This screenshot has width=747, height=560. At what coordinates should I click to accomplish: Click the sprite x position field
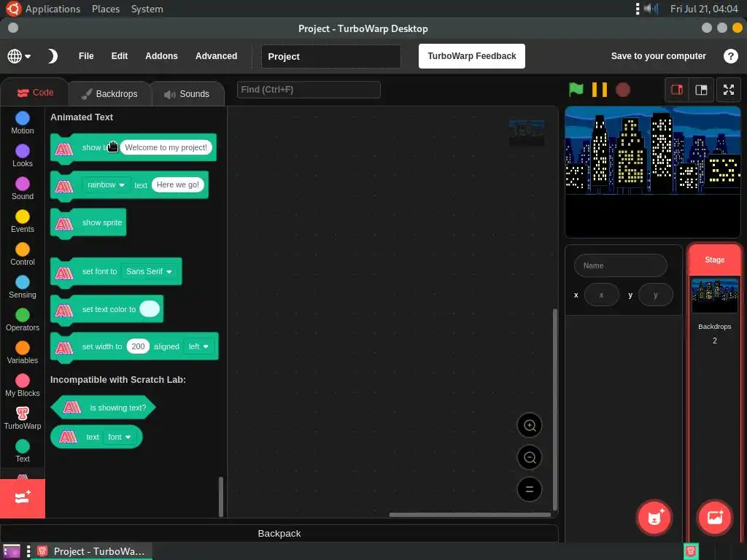pyautogui.click(x=601, y=295)
